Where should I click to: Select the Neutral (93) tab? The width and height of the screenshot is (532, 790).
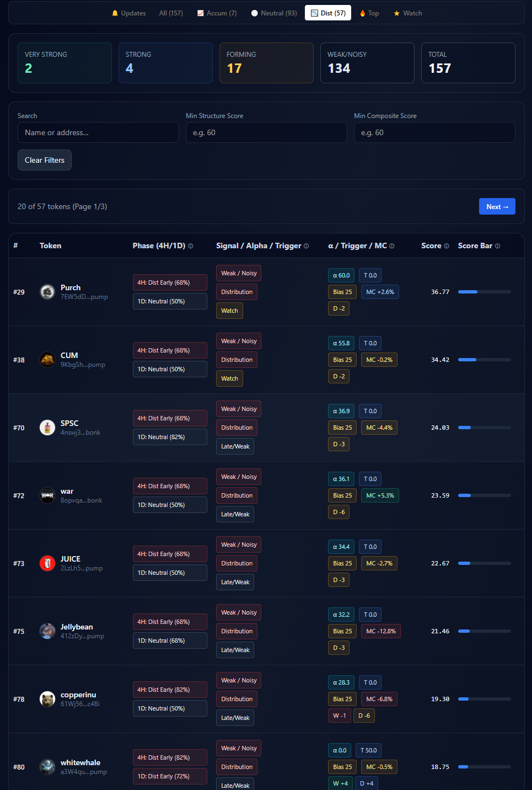click(274, 13)
